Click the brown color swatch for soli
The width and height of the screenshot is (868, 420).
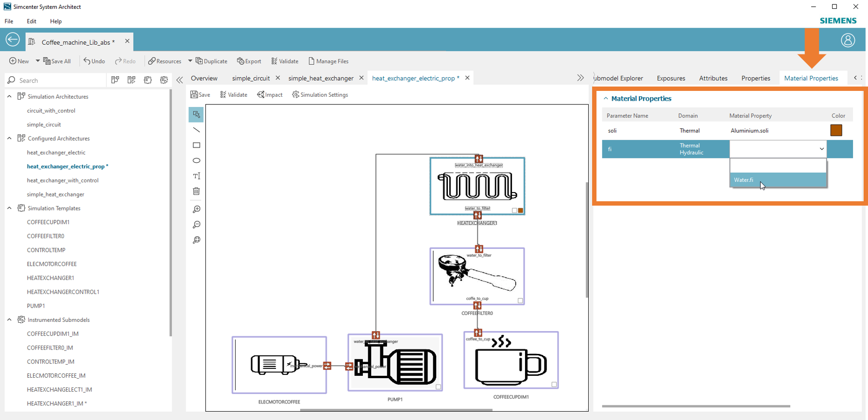coord(836,130)
